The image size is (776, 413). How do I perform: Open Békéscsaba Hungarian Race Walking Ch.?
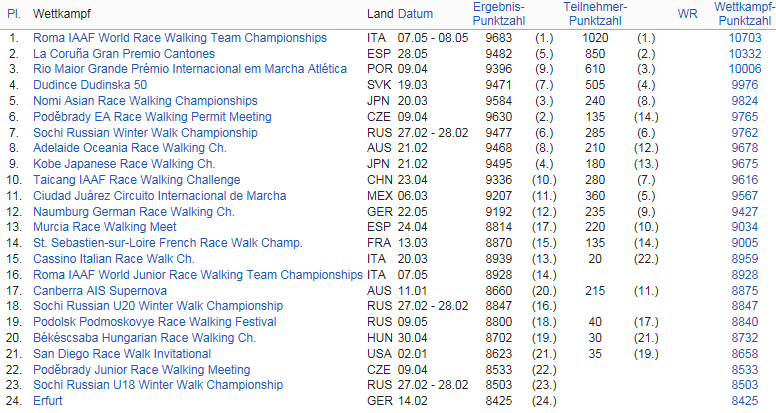(145, 338)
